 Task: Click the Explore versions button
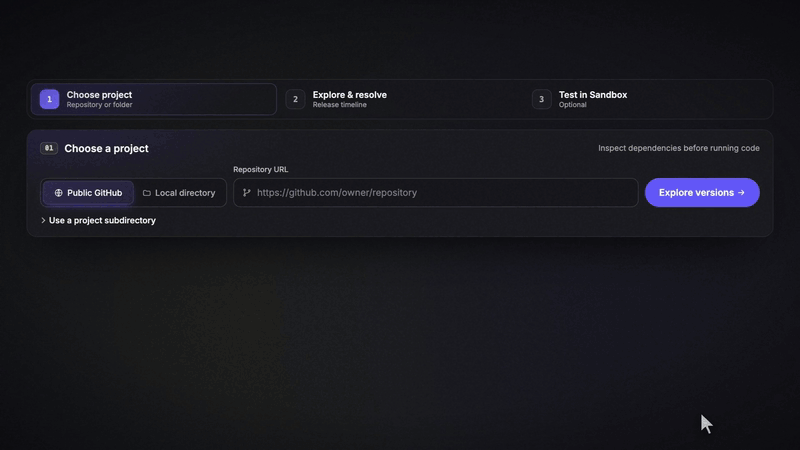pyautogui.click(x=702, y=192)
